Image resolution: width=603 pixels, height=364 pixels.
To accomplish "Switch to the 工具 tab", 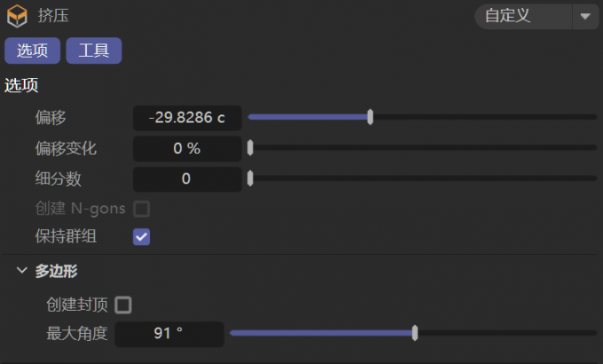I will pos(94,50).
